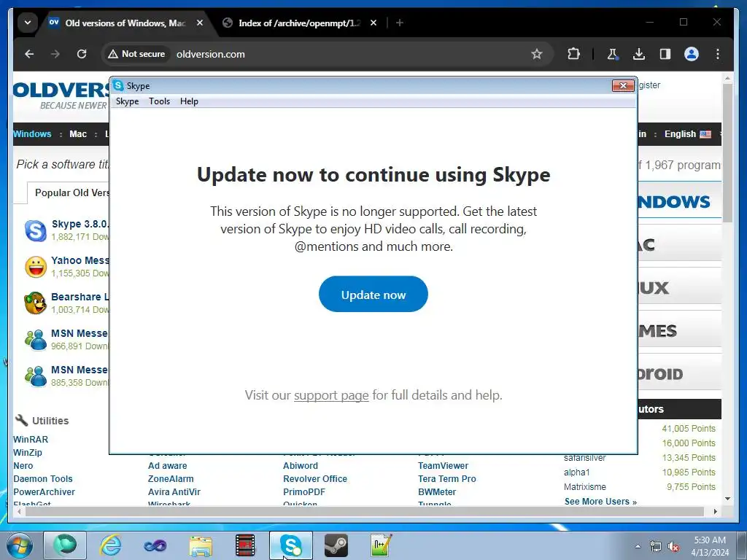Click the muted volume tray icon
This screenshot has width=747, height=560.
[x=673, y=547]
